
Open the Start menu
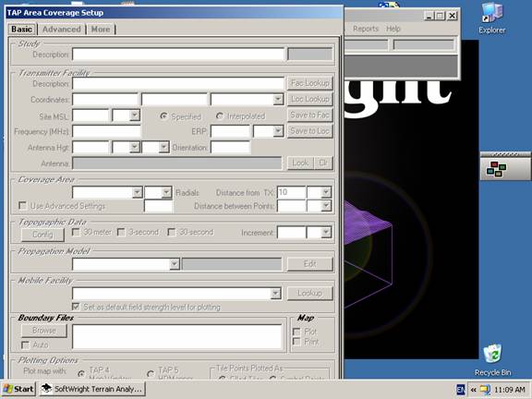18,389
